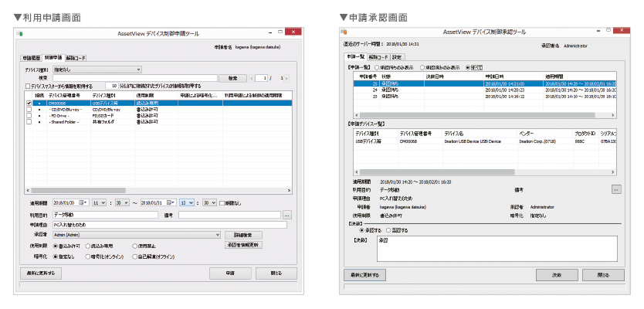Select the Imation USB Device row
Screen dimensions: 644x309
(485, 141)
